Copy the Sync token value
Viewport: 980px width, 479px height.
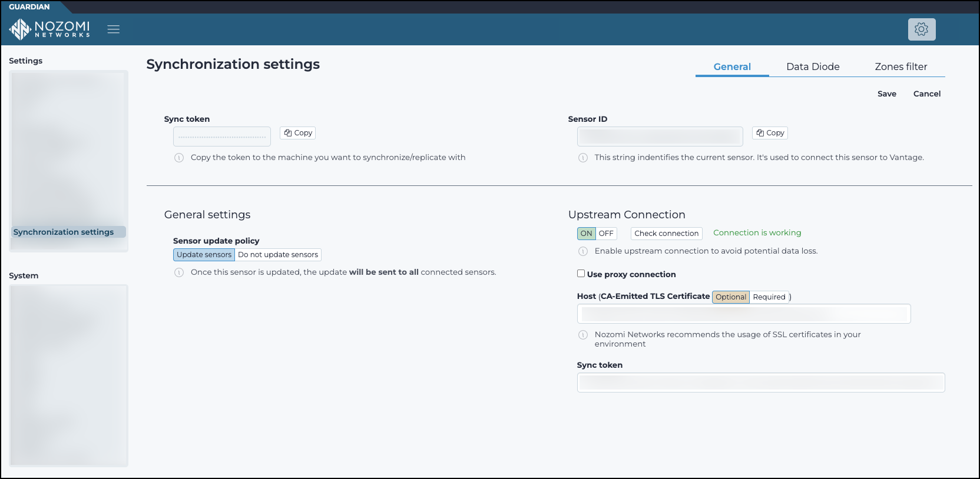tap(298, 133)
